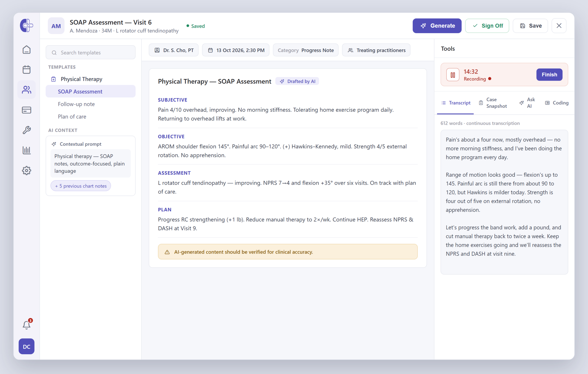Finish the recording session

(549, 74)
